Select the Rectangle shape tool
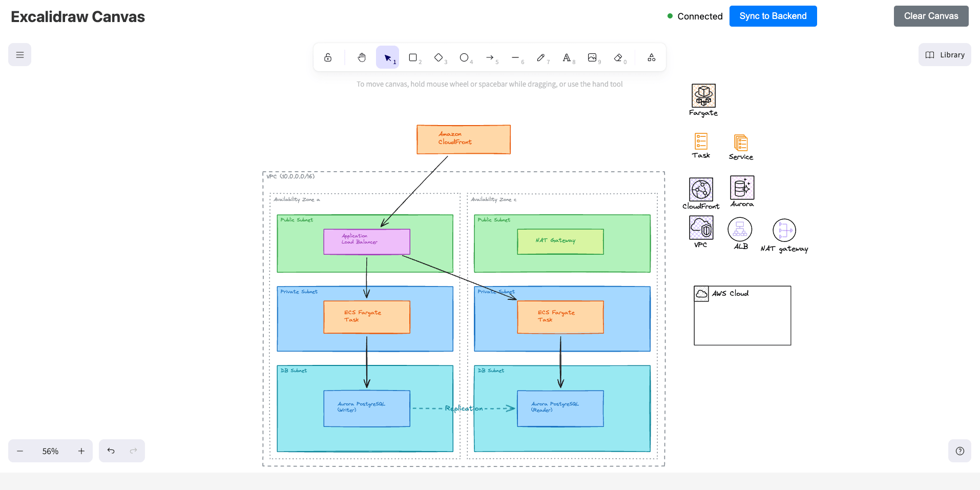This screenshot has height=490, width=980. click(413, 57)
